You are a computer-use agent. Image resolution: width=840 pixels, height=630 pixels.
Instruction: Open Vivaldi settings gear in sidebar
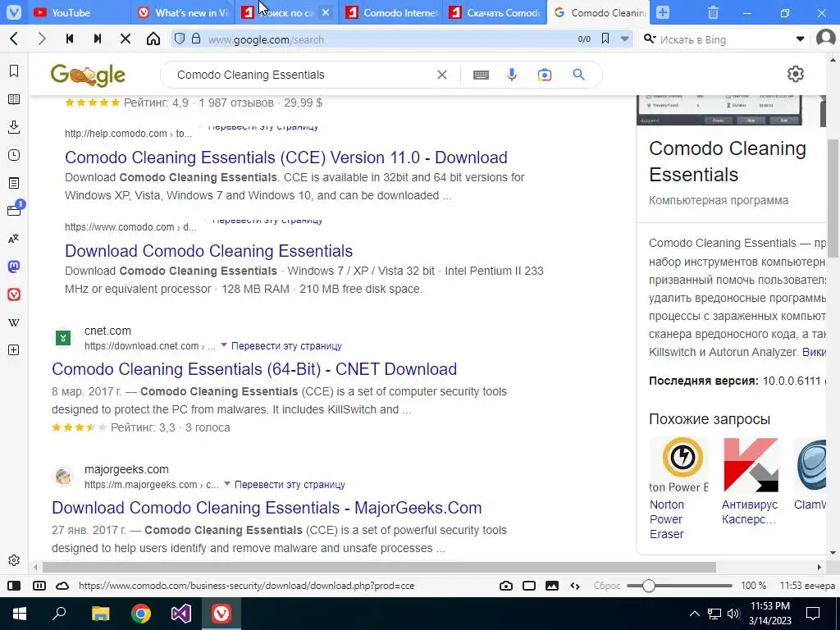(x=14, y=560)
